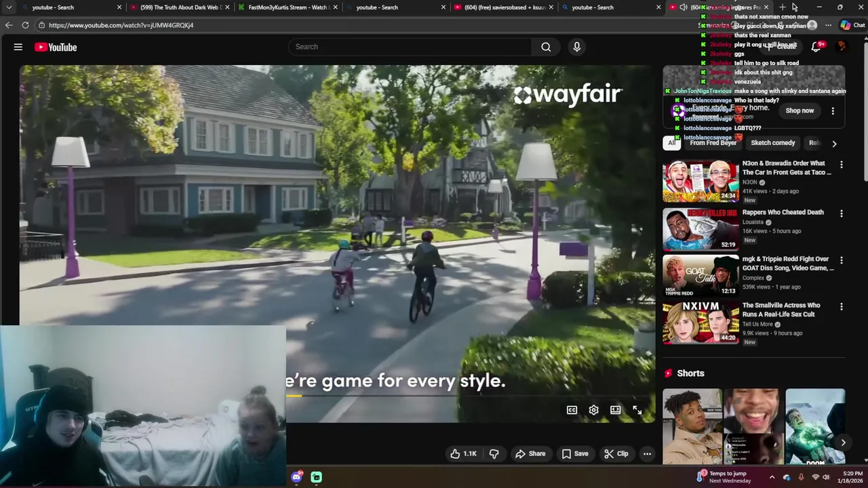The image size is (868, 488).
Task: Open options for N3on & Brawadis video
Action: (x=842, y=164)
